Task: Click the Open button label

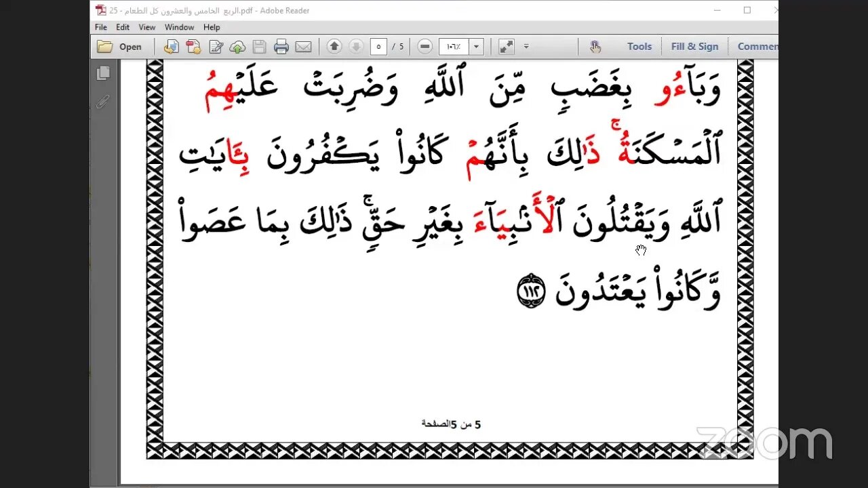Action: [x=130, y=47]
